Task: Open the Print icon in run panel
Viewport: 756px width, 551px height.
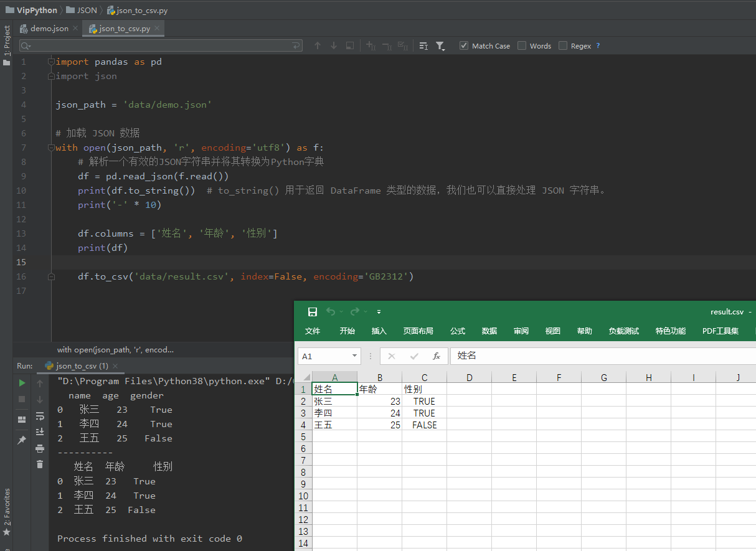Action: [40, 448]
